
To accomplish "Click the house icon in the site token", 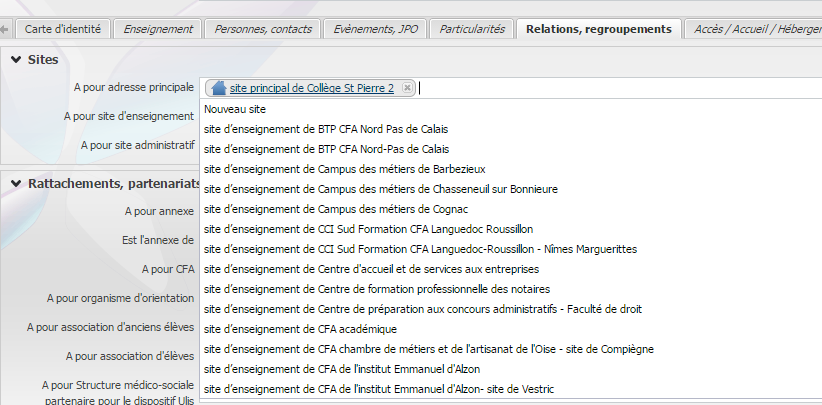I will [219, 88].
